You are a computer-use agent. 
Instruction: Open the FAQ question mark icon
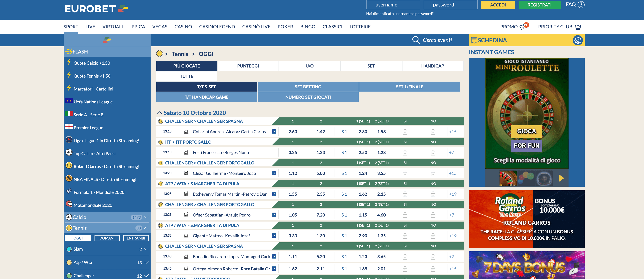[581, 5]
